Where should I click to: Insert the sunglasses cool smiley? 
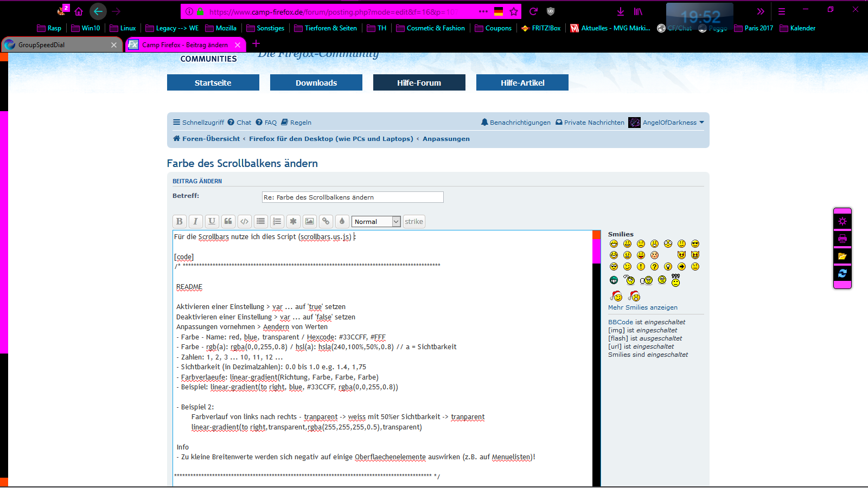[695, 244]
